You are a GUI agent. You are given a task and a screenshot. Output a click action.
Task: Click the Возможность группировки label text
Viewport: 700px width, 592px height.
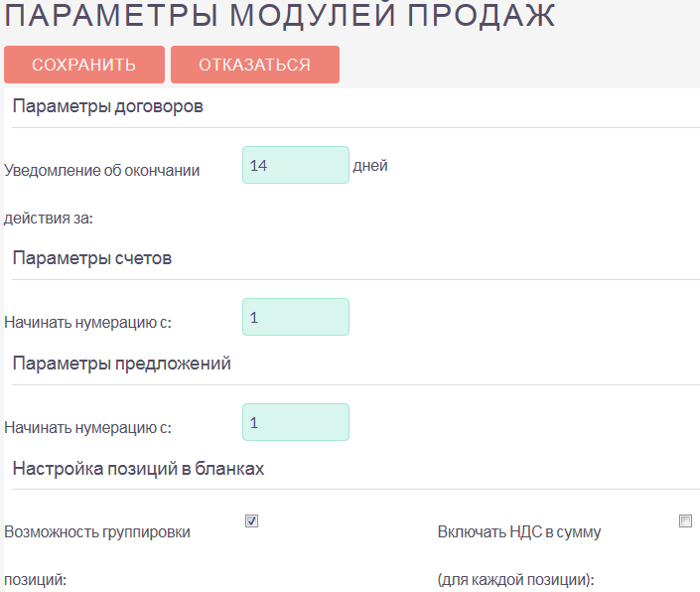click(97, 532)
